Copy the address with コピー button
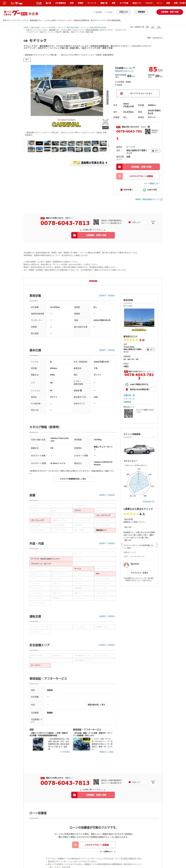The height and width of the screenshot is (868, 186). [155, 151]
